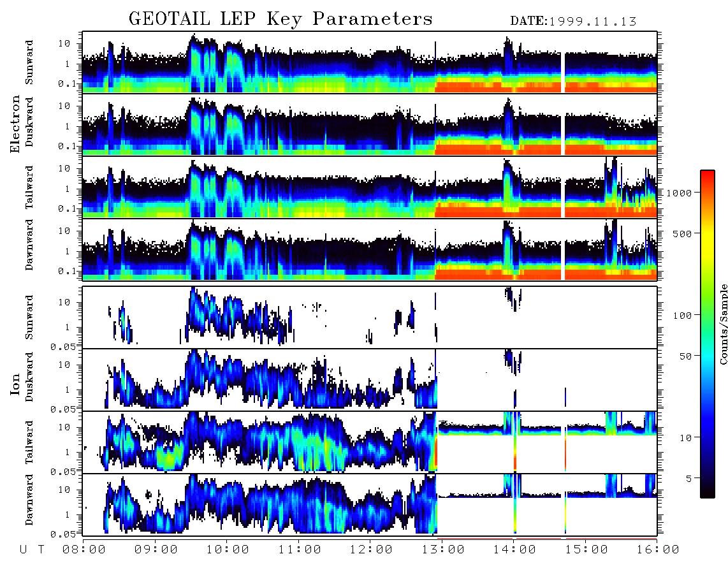Click the Electron Sunward spectrogram panel
The height and width of the screenshot is (561, 728).
click(370, 62)
